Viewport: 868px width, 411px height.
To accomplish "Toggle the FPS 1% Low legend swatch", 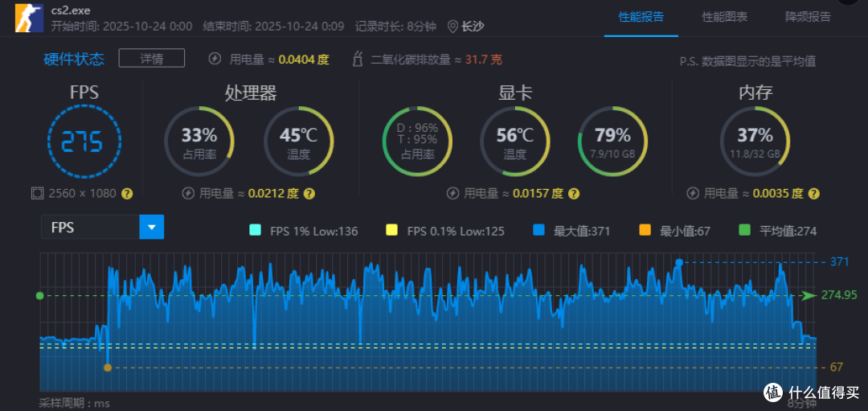I will (256, 230).
